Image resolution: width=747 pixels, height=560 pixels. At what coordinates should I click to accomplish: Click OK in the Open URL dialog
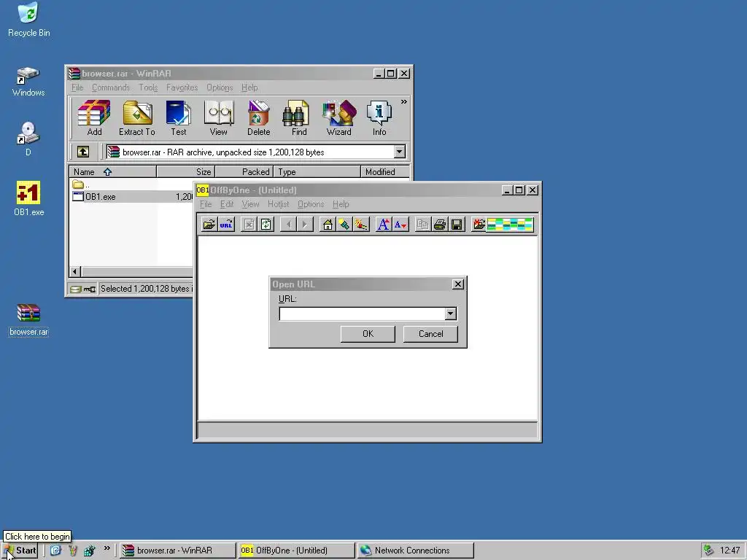tap(368, 334)
